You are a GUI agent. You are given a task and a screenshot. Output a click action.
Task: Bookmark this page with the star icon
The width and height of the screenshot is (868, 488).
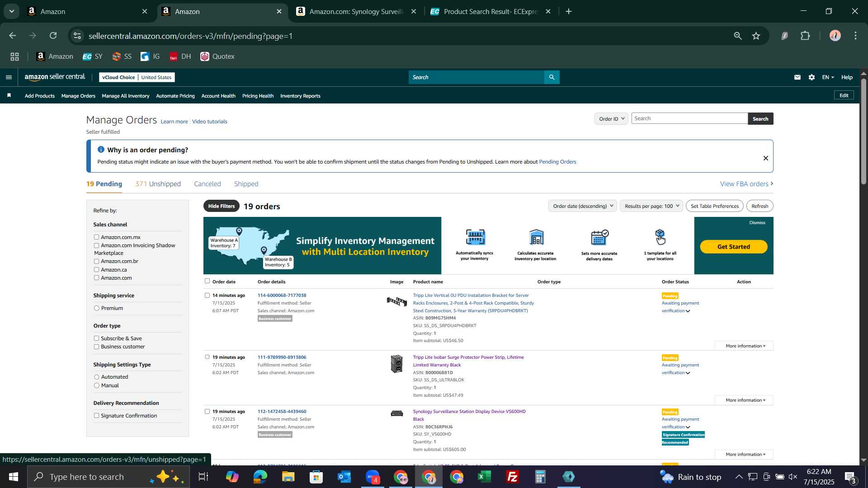pos(756,36)
